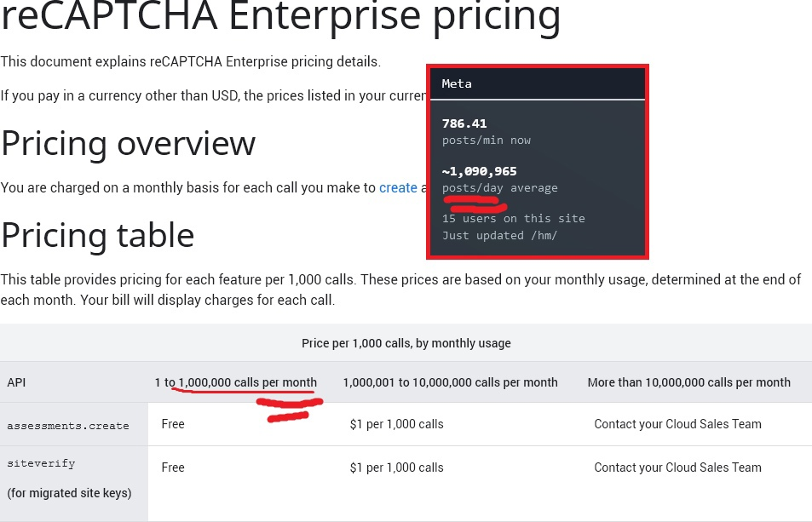This screenshot has width=812, height=522.
Task: Click "Price per 1,000 calls, by monthly usage" header
Action: tap(406, 343)
